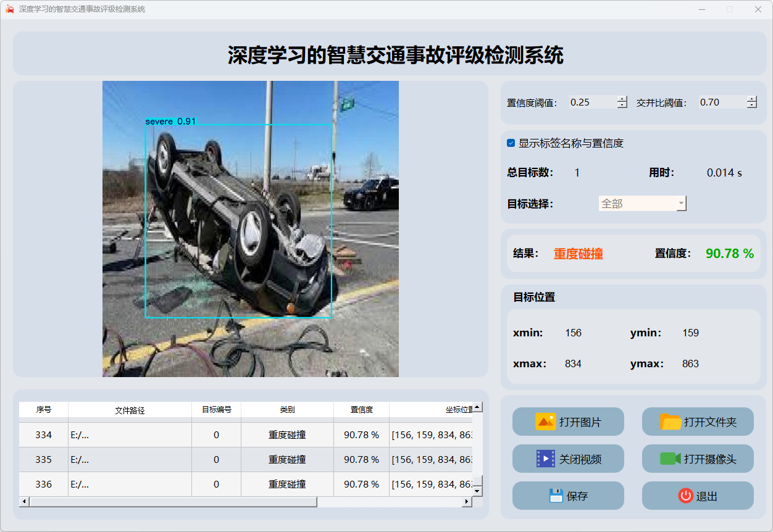Click inside the 置信度阈值 input field
The width and height of the screenshot is (773, 532).
[x=591, y=102]
